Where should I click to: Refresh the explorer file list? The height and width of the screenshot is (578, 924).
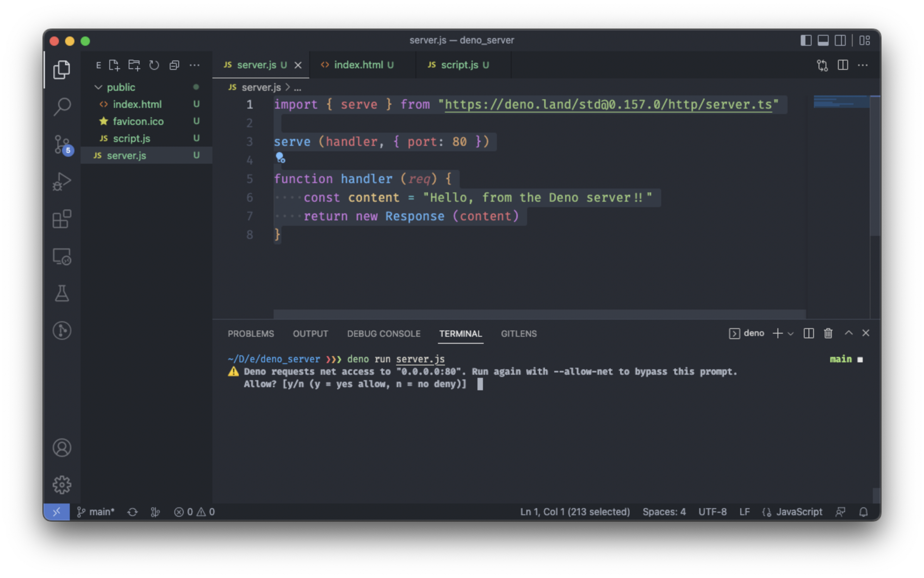click(x=154, y=65)
